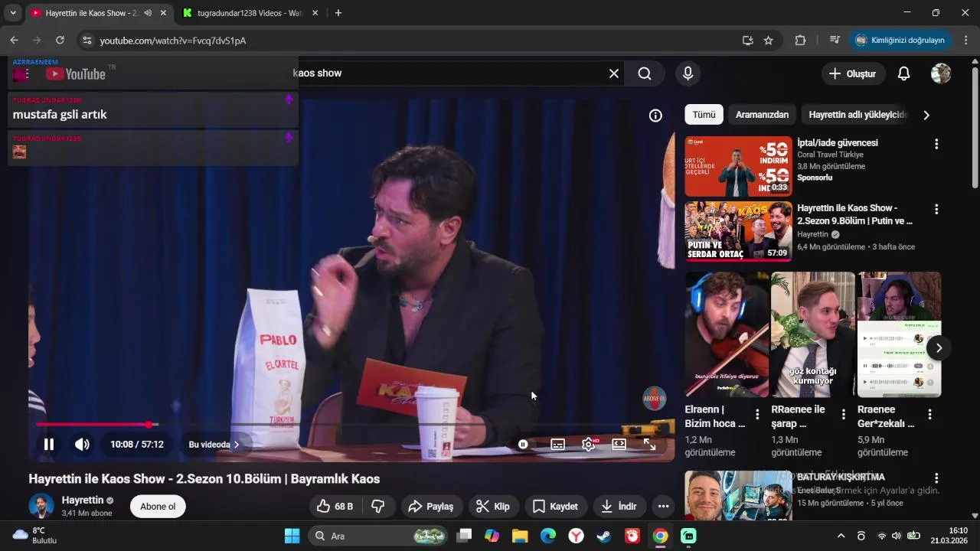Open Chrome extensions puzzle icon
The image size is (980, 551).
pos(801,41)
